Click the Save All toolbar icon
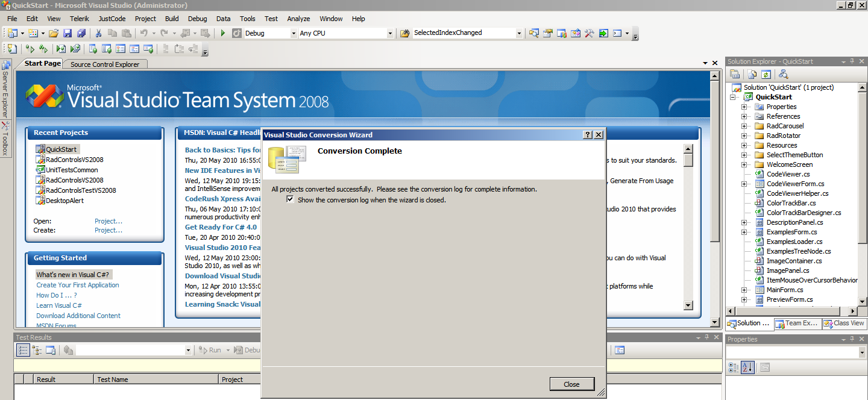This screenshot has width=868, height=400. coord(81,33)
